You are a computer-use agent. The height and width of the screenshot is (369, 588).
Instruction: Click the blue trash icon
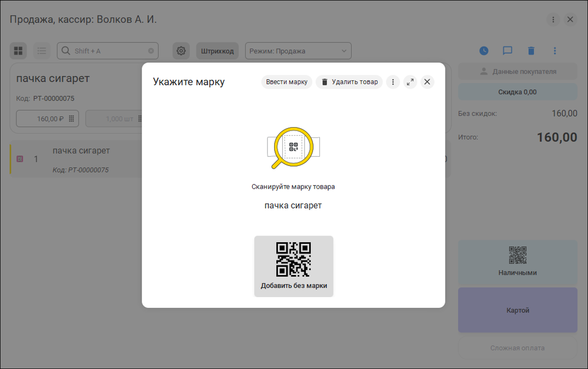pos(531,51)
